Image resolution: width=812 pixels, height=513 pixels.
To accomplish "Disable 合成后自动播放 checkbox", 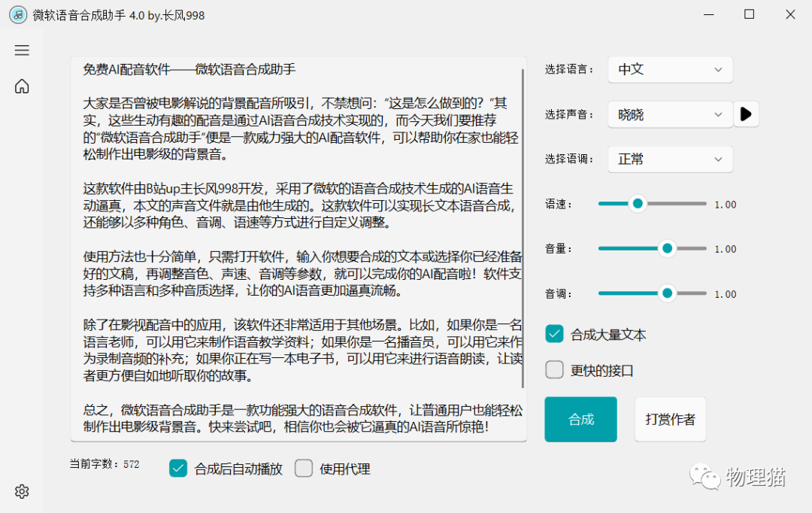I will 178,469.
